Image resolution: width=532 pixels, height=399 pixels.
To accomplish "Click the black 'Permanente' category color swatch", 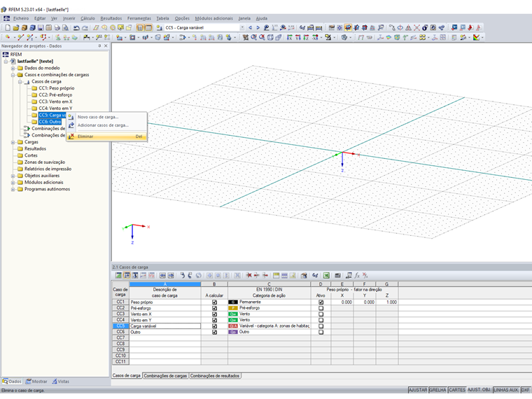I will [x=232, y=302].
